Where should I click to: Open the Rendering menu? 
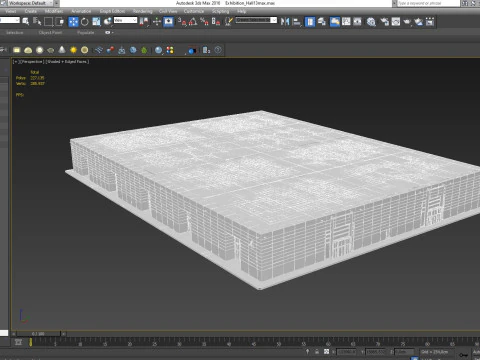tap(142, 11)
